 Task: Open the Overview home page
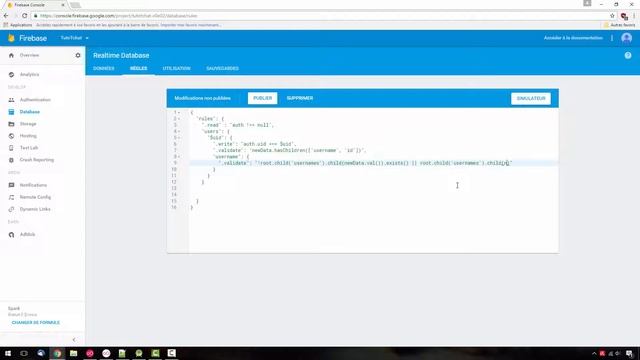29,55
